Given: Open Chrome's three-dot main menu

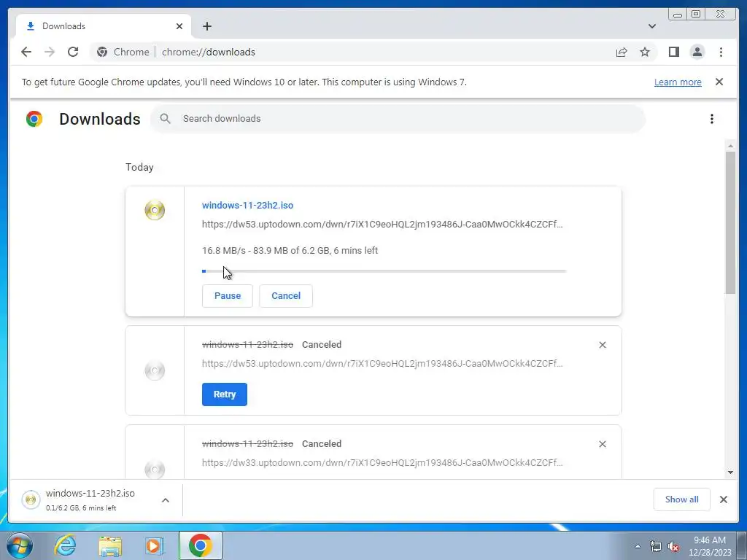Looking at the screenshot, I should (721, 52).
